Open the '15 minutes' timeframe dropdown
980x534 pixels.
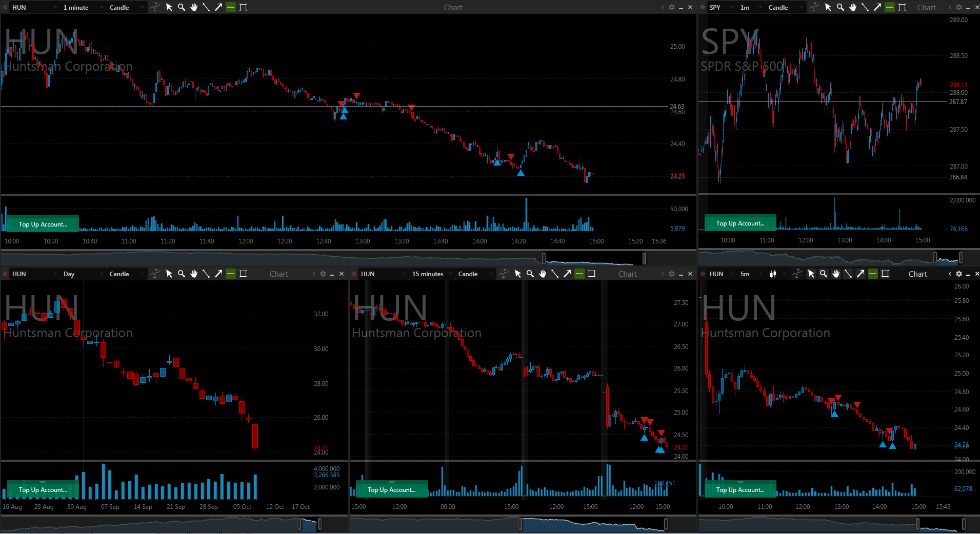pos(432,274)
